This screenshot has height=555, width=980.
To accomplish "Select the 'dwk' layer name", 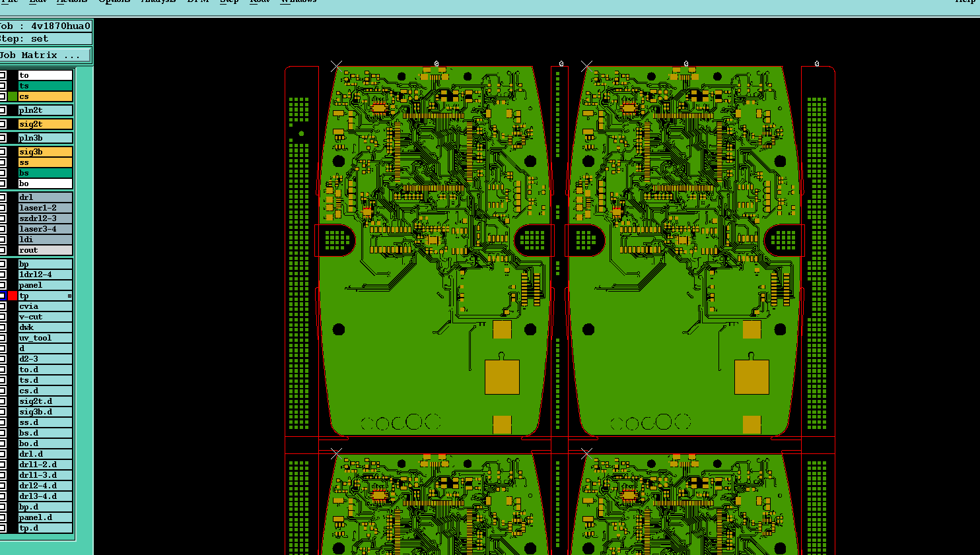I will point(45,327).
